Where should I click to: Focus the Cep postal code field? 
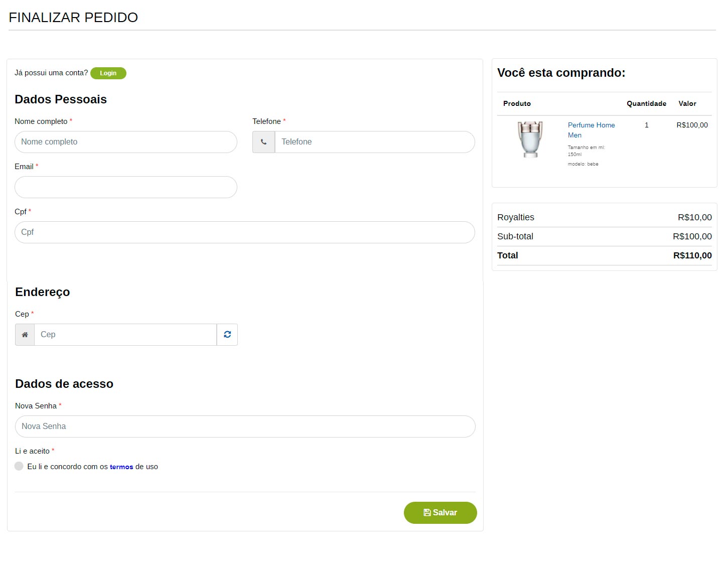click(125, 335)
